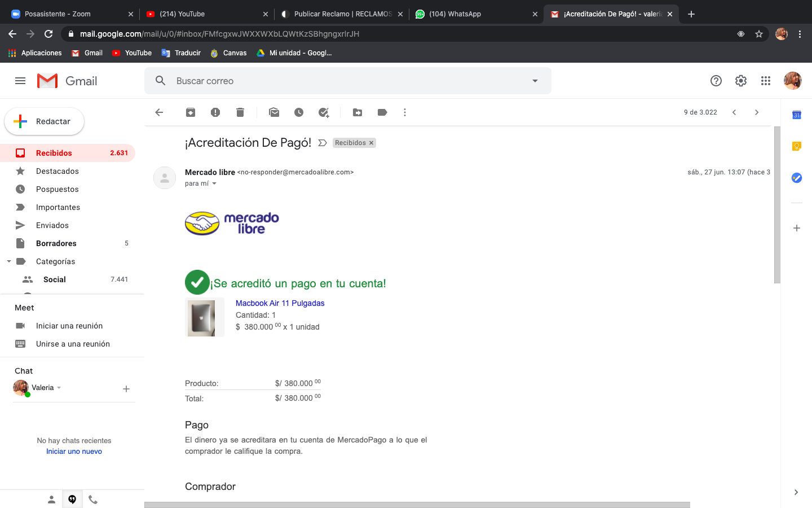
Task: Click the horizontal scrollbar at bottom
Action: click(417, 505)
